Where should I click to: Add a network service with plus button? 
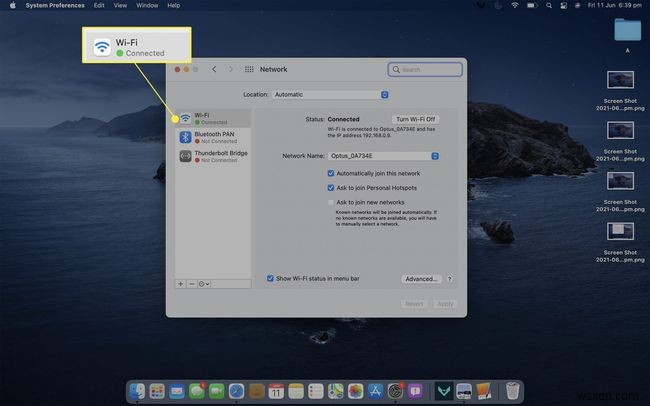pyautogui.click(x=180, y=283)
